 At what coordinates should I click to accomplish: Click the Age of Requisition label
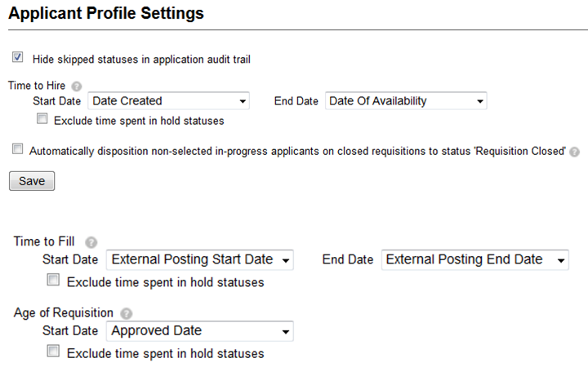[x=64, y=312]
